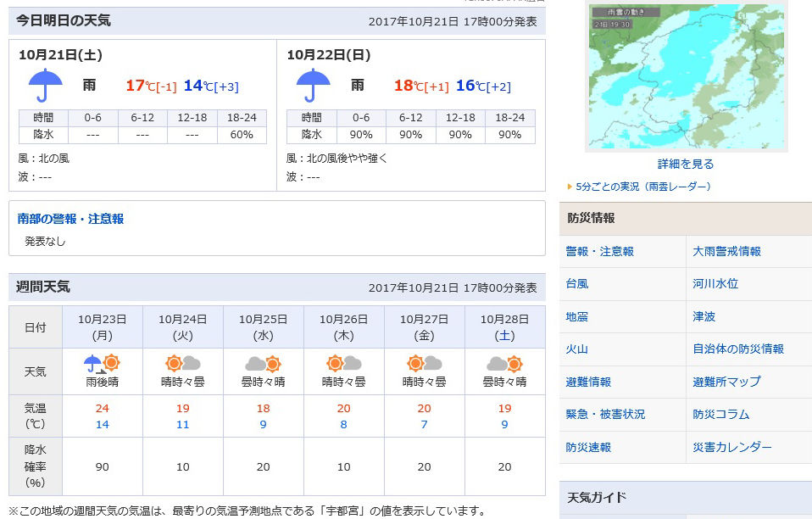The image size is (812, 519).
Task: Click the 10月26日(木) column header
Action: pos(344,327)
